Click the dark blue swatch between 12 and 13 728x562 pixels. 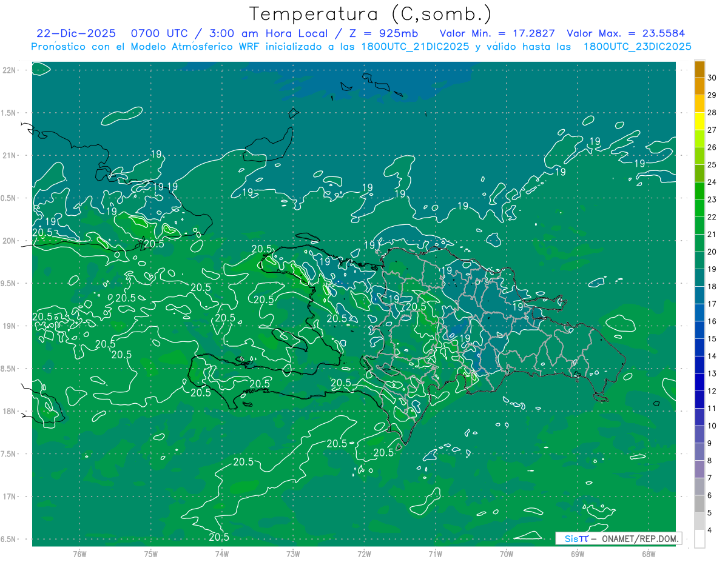[699, 383]
